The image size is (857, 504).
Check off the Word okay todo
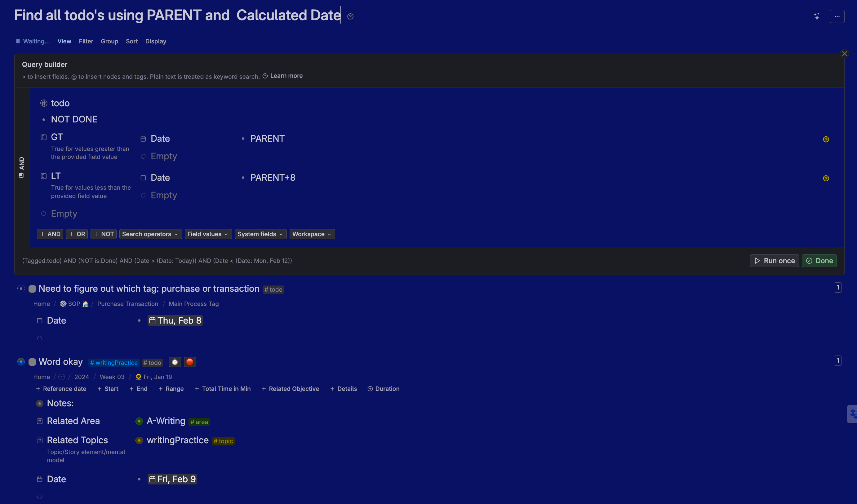coord(32,362)
